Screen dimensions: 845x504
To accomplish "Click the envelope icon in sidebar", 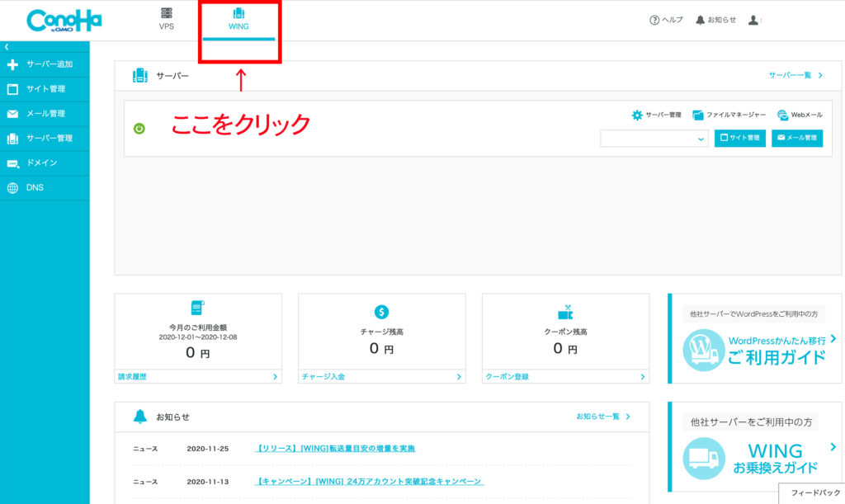I will pyautogui.click(x=12, y=114).
